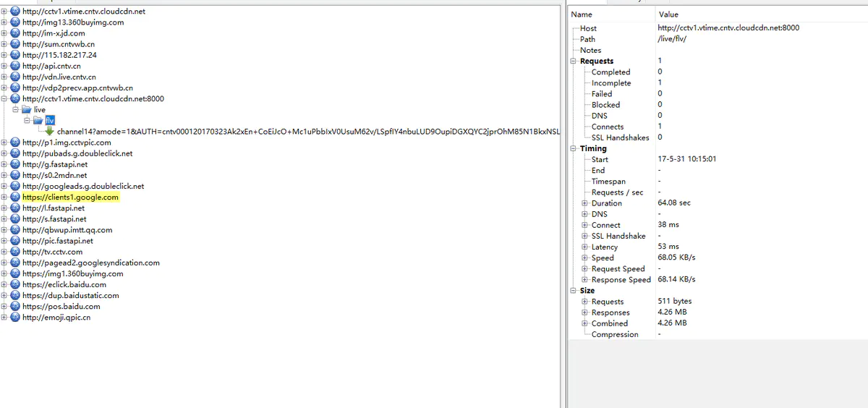
Task: Click the globe icon beside im-x.jd.com
Action: click(15, 33)
